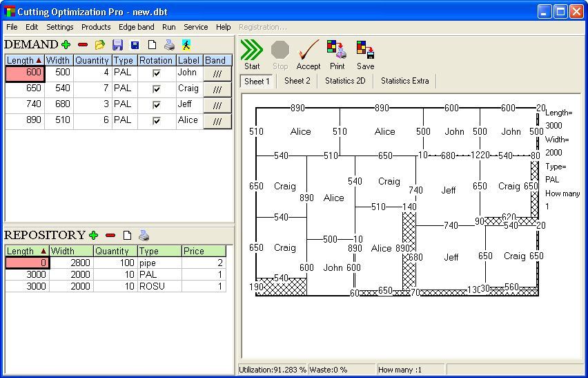This screenshot has height=378, width=588.
Task: Open a demand file with the folder icon
Action: [x=100, y=45]
